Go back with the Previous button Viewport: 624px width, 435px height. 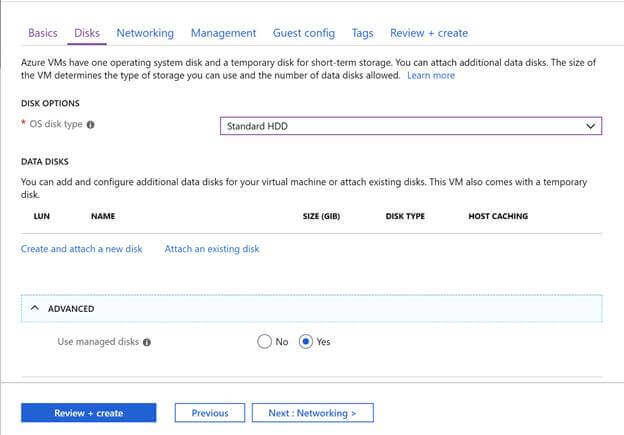click(x=210, y=413)
